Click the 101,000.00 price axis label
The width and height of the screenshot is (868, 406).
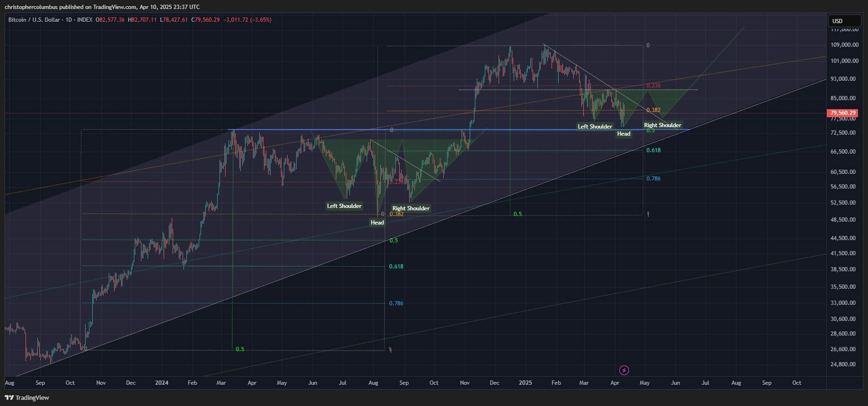click(x=845, y=61)
